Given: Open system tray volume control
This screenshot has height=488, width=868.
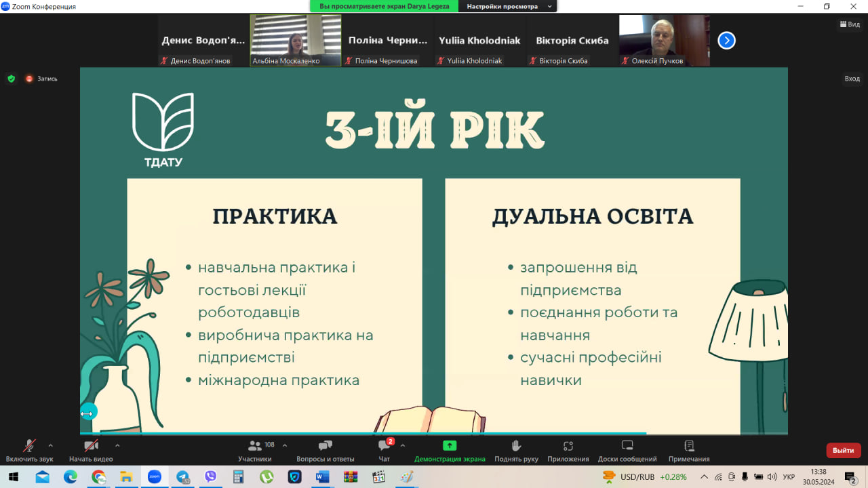Looking at the screenshot, I should (772, 477).
